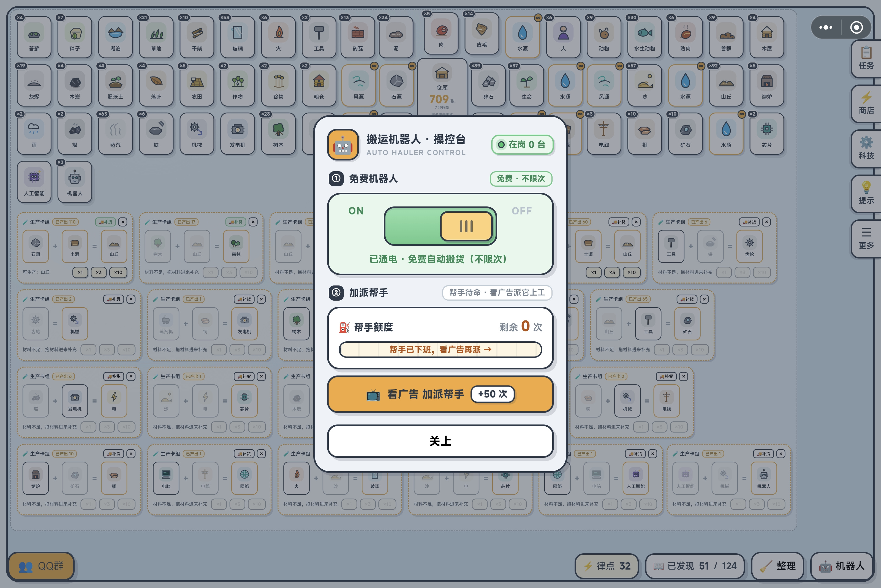Click the 发电机 card in the 电 recipe

pos(75,401)
